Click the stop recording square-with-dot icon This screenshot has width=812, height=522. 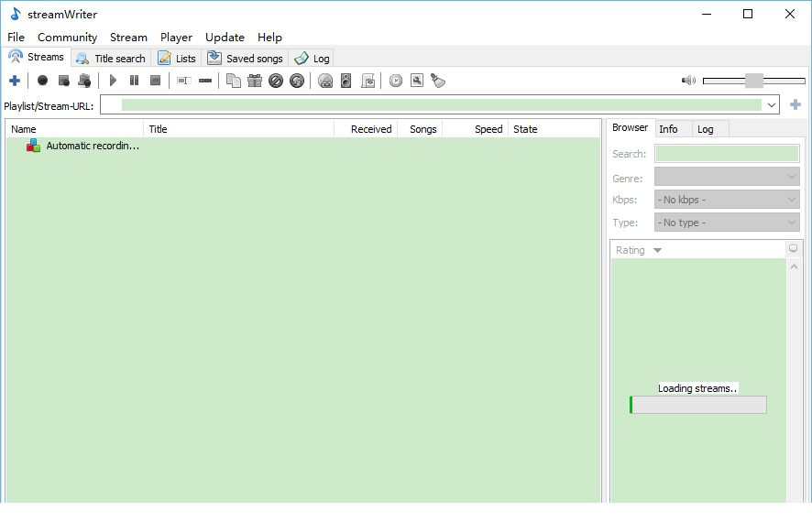64,81
